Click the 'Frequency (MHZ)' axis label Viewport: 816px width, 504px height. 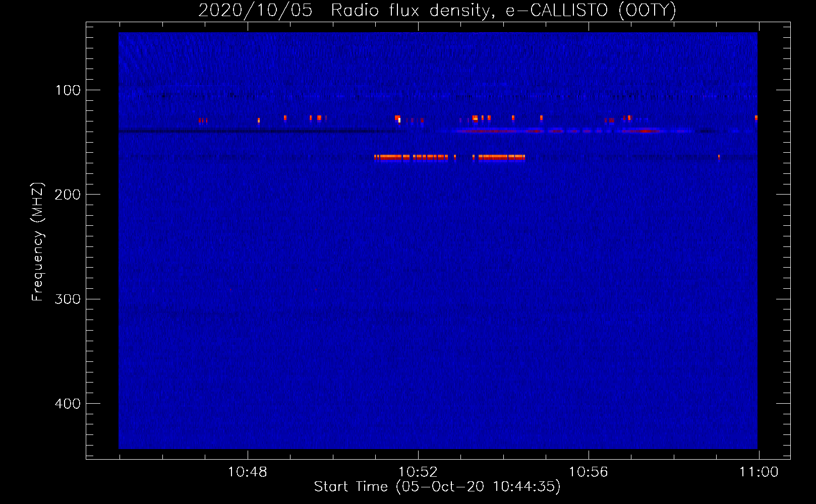coord(38,242)
